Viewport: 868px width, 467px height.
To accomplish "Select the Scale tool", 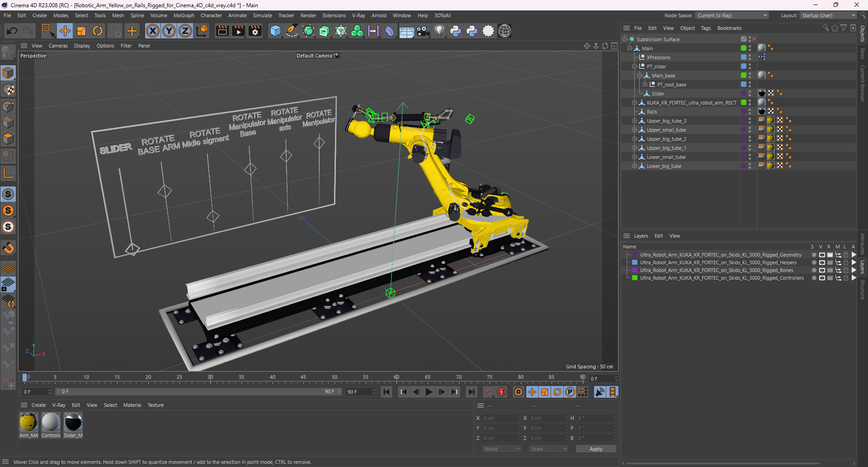I will pos(81,31).
